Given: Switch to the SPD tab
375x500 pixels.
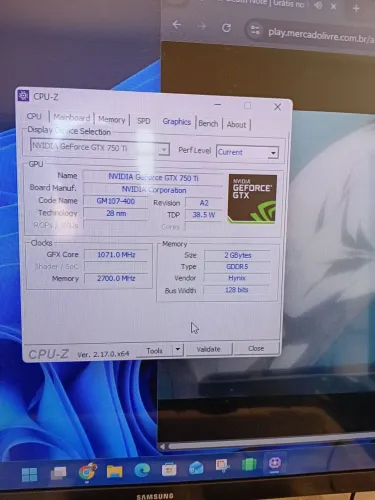Looking at the screenshot, I should [x=144, y=121].
